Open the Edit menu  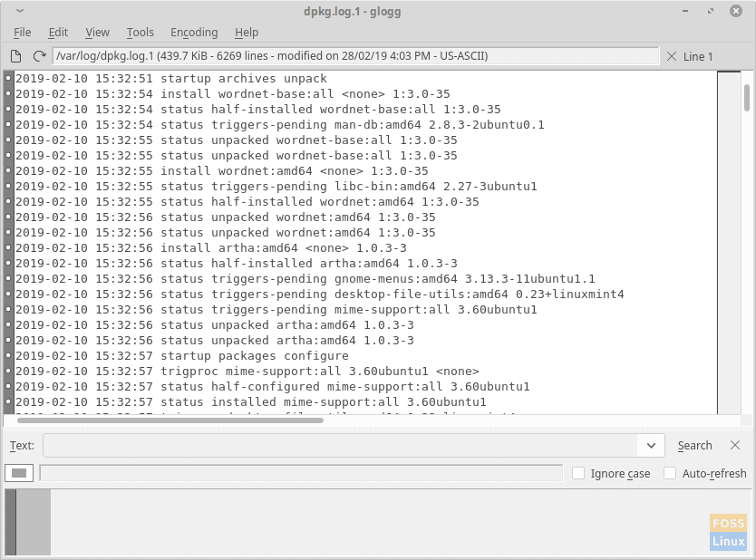[58, 33]
